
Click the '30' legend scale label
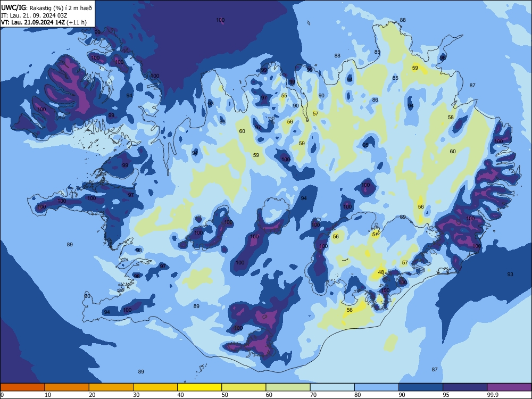[x=136, y=395]
